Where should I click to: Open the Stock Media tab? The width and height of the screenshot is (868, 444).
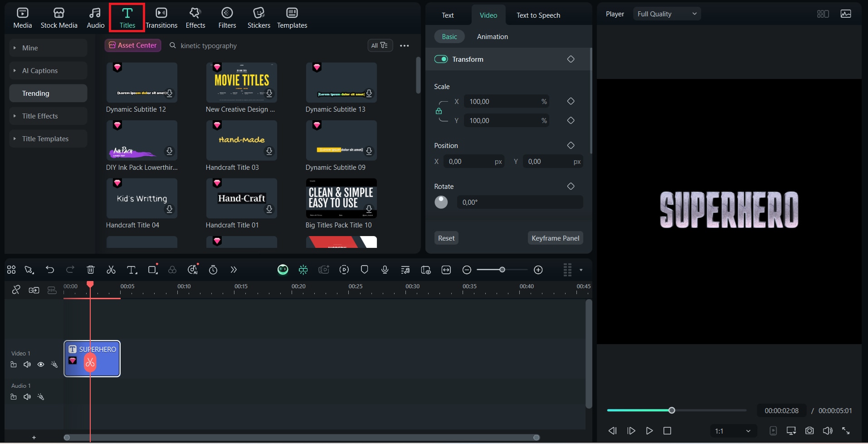[x=59, y=18]
